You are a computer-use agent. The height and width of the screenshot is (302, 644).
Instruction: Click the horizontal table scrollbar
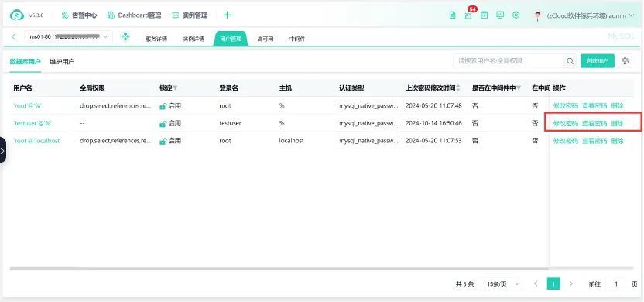(x=279, y=269)
